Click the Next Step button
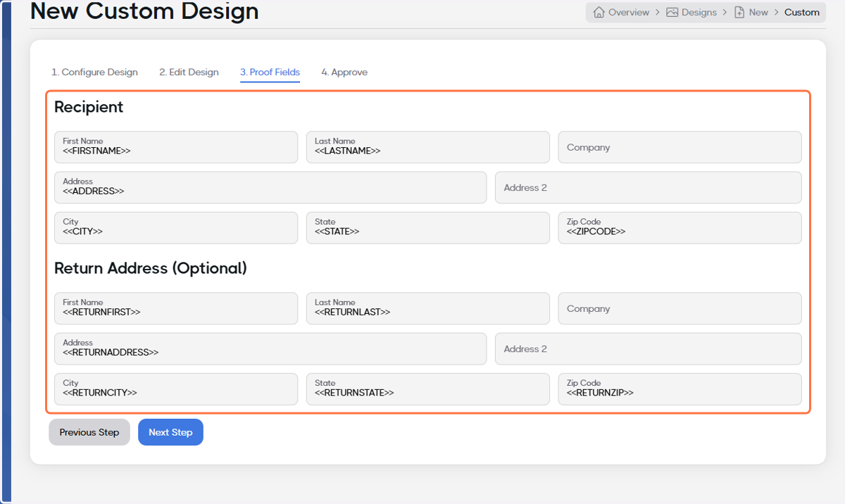Screen dimensions: 845x504 [x=170, y=432]
